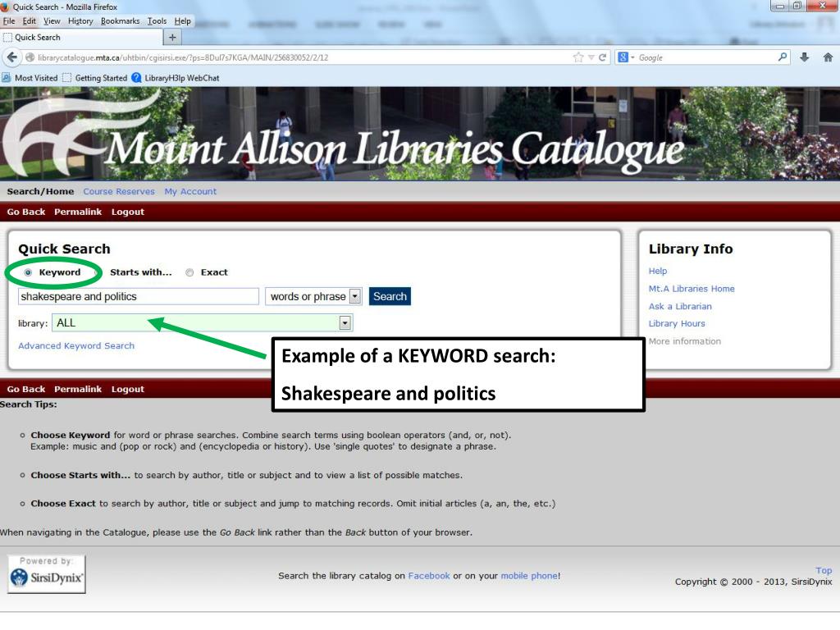Open the Tools menu

[x=157, y=21]
